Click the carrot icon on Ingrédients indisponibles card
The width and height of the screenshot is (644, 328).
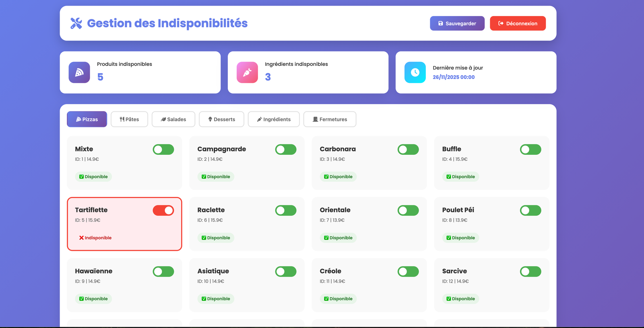click(x=247, y=72)
